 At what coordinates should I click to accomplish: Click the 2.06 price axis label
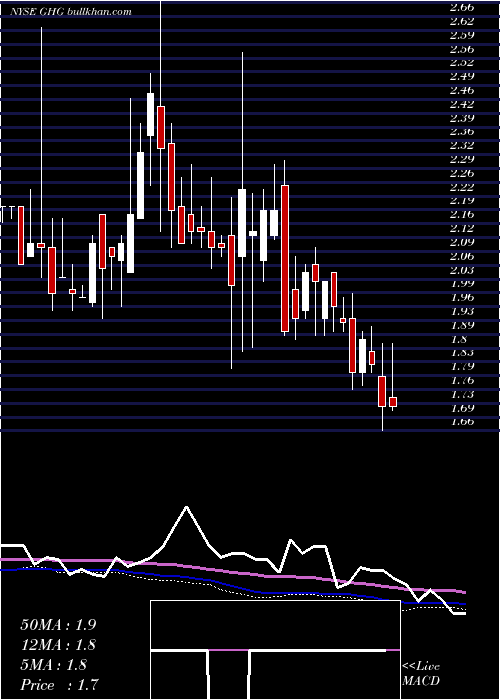click(x=461, y=256)
